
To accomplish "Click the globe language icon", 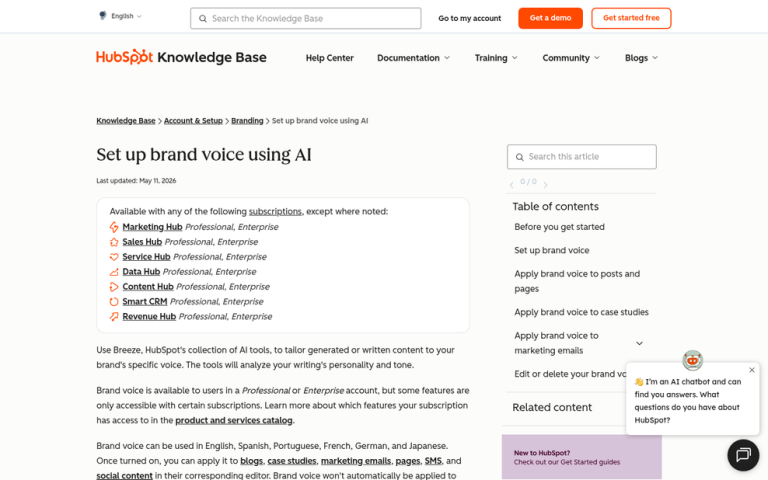I will pyautogui.click(x=103, y=16).
